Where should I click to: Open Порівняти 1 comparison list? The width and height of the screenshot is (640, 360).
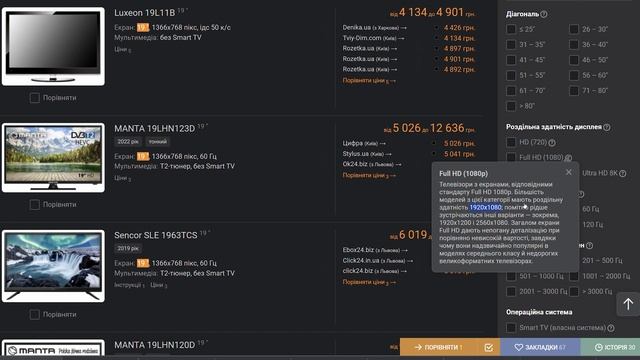pos(439,347)
